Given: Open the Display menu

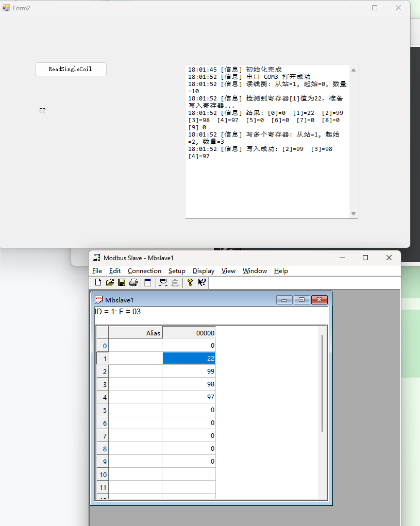Looking at the screenshot, I should (x=203, y=270).
